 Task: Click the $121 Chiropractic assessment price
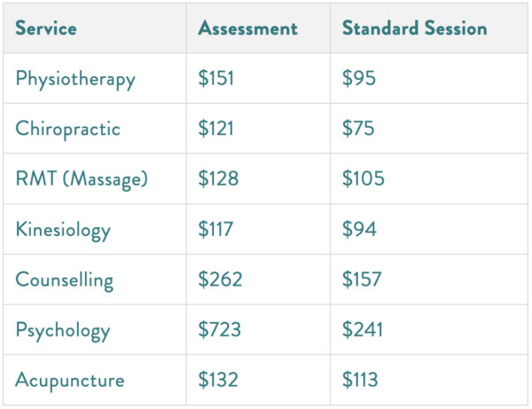pyautogui.click(x=216, y=129)
